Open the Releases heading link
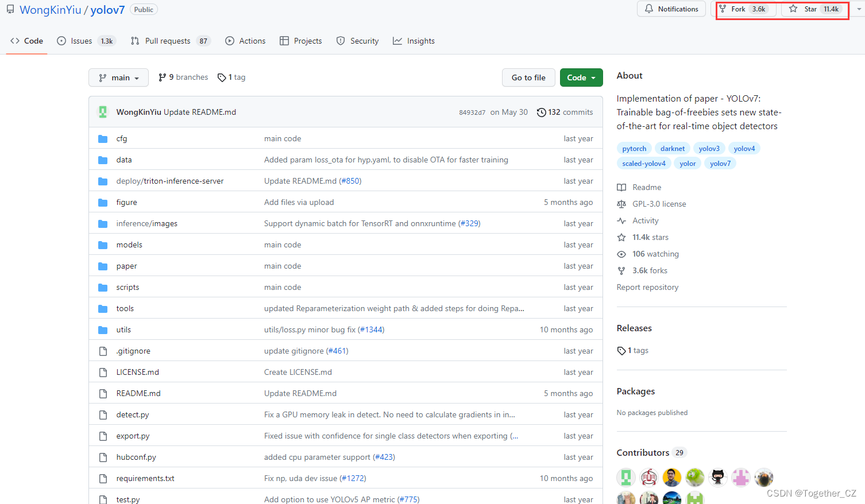865x504 pixels. [x=634, y=328]
